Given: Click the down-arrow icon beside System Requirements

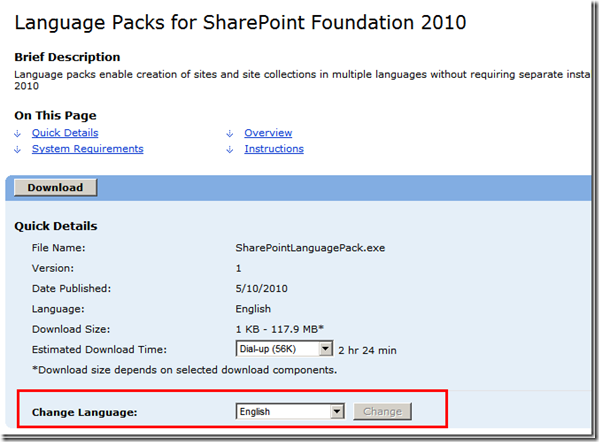Looking at the screenshot, I should (18, 150).
